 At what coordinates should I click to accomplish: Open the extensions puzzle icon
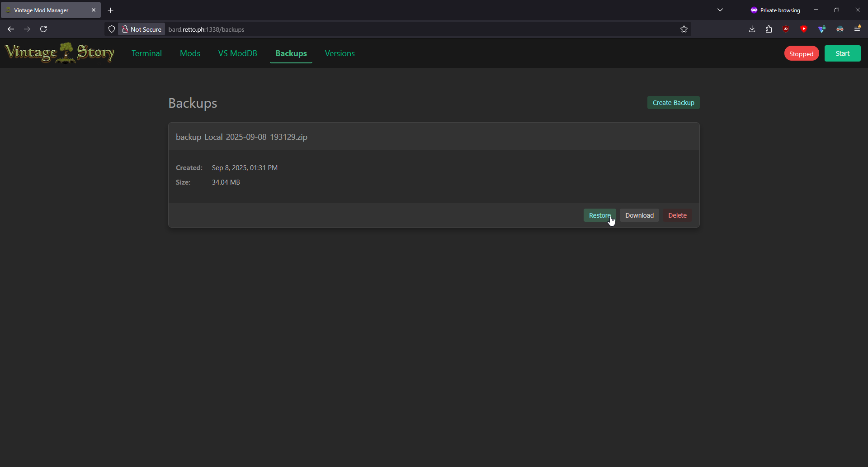769,29
